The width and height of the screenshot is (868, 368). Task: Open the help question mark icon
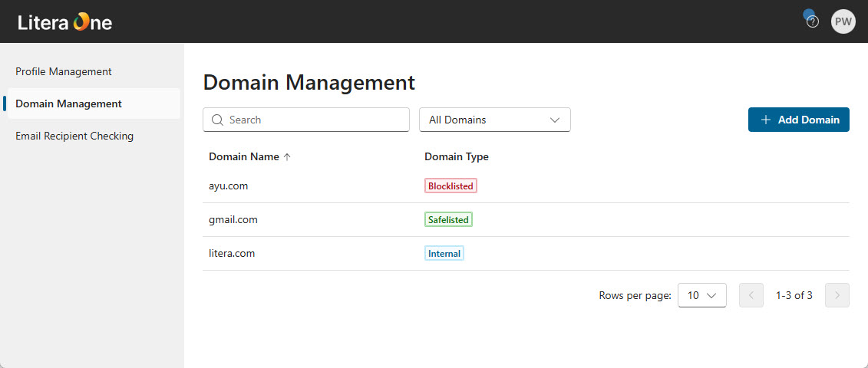click(x=812, y=21)
